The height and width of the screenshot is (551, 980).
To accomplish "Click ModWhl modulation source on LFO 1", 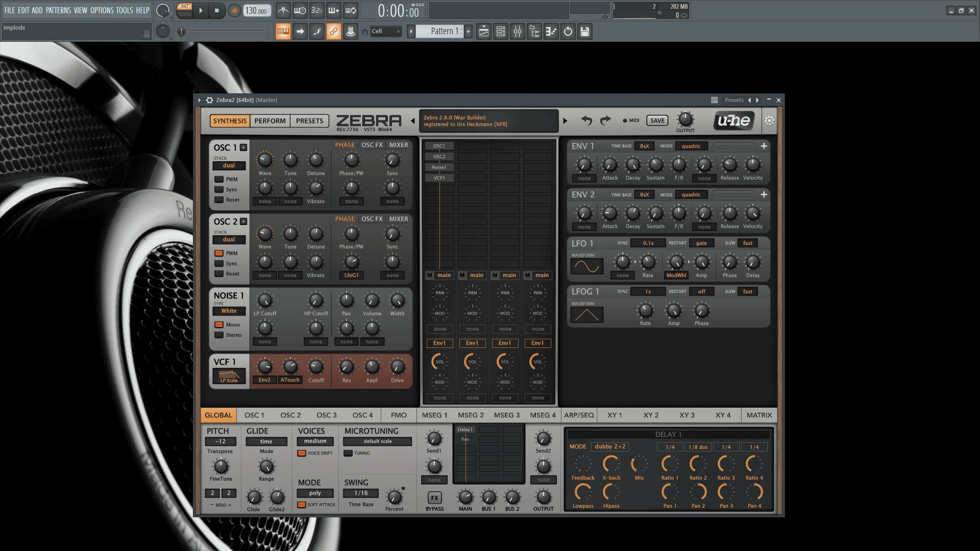I will point(676,275).
